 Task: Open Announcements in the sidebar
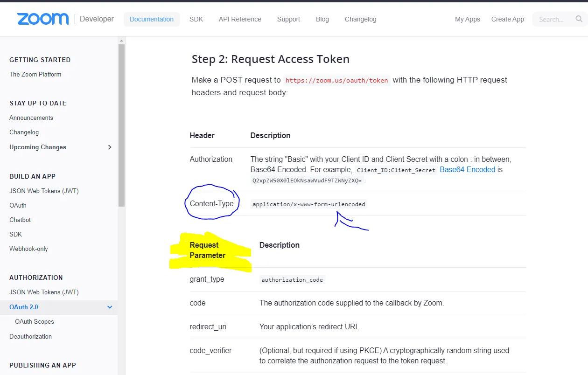(31, 118)
